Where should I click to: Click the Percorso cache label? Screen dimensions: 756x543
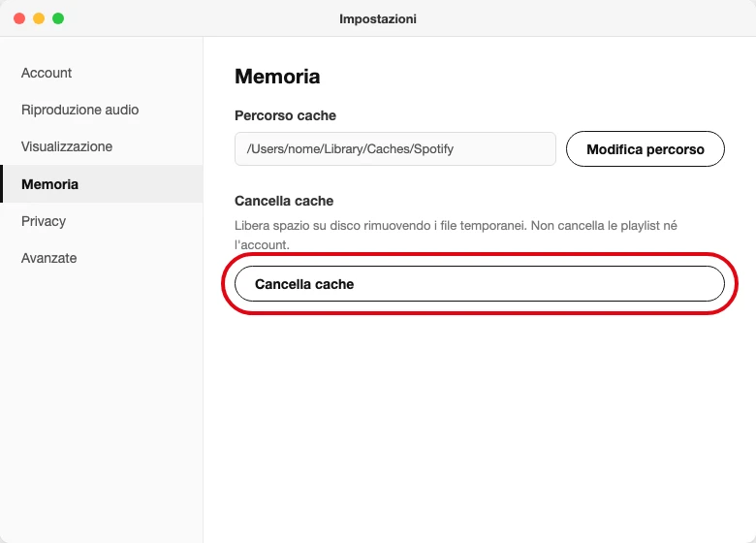pos(285,115)
